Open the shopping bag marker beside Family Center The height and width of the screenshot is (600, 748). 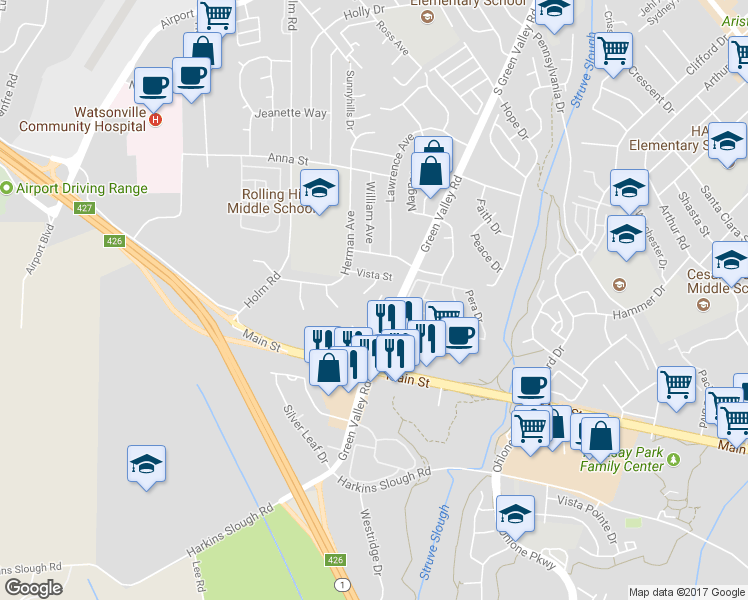point(600,438)
